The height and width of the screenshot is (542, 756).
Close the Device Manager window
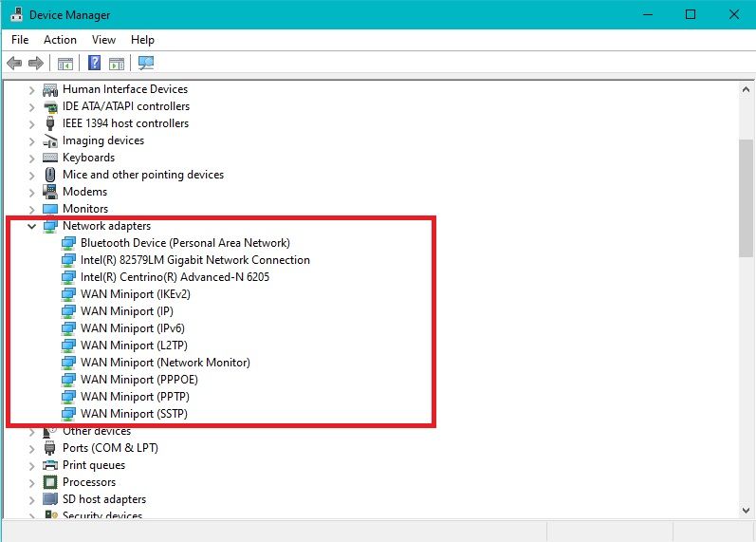[734, 14]
